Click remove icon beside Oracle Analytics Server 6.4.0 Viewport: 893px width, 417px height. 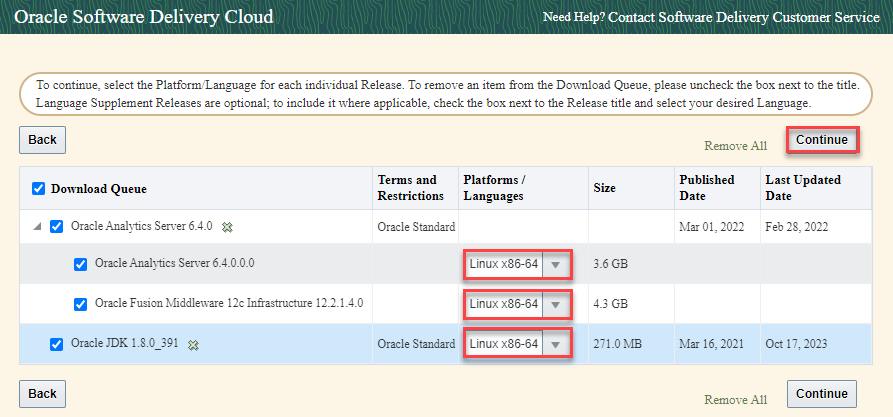[228, 227]
